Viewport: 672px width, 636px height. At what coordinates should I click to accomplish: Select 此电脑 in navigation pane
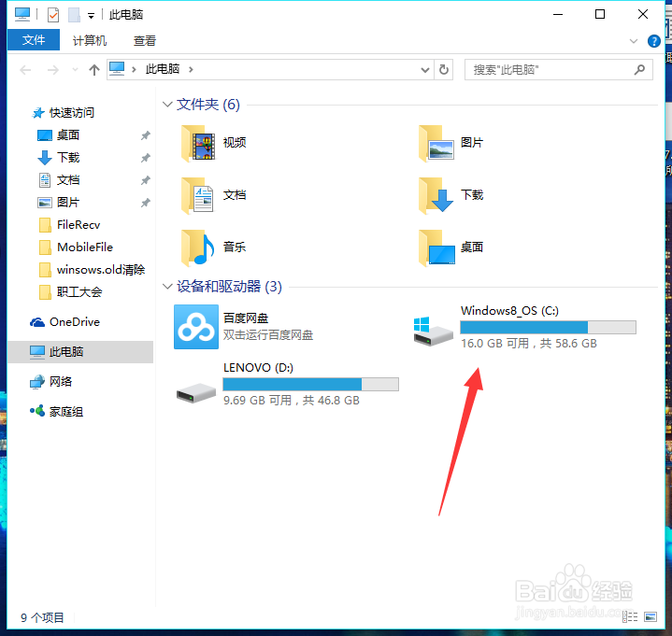pyautogui.click(x=80, y=352)
